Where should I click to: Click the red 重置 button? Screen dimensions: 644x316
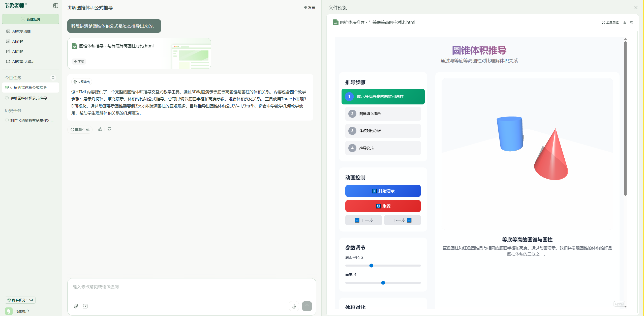click(383, 206)
